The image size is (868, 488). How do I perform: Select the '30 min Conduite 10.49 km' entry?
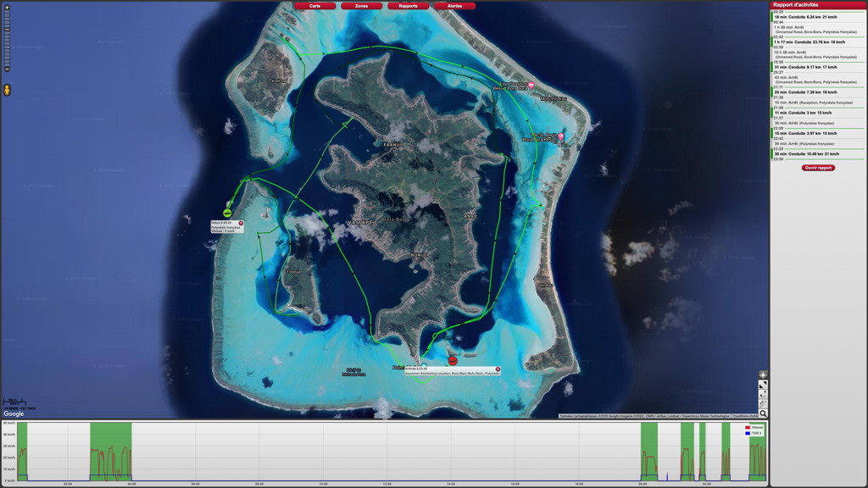[818, 154]
